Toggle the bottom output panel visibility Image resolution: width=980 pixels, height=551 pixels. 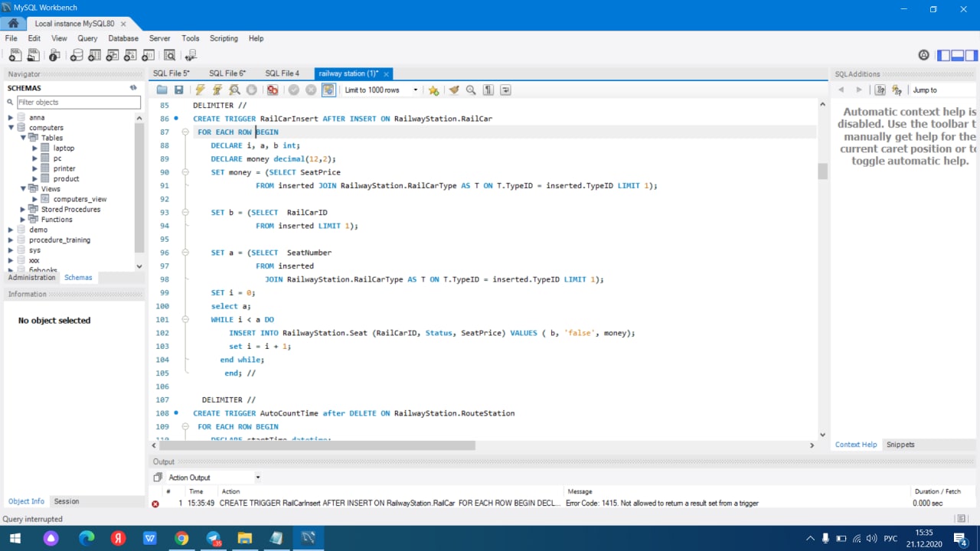point(958,55)
